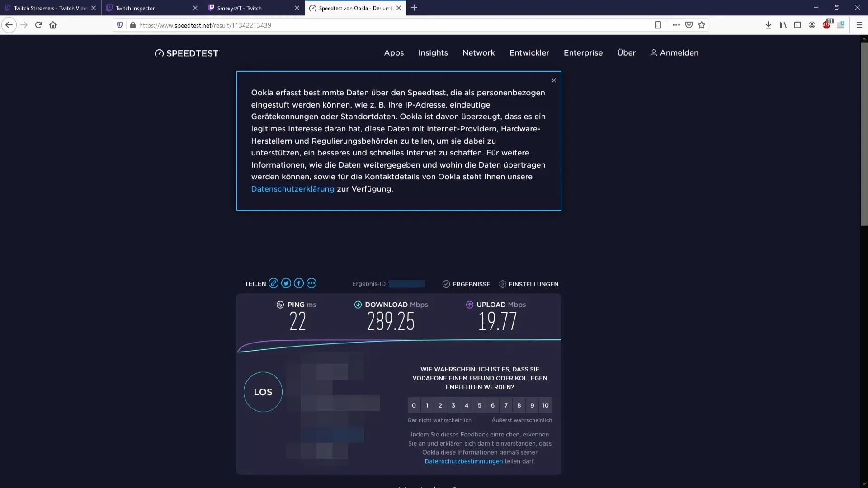Open page actions three-dot menu
Screen dimensions: 868x488
(x=676, y=25)
